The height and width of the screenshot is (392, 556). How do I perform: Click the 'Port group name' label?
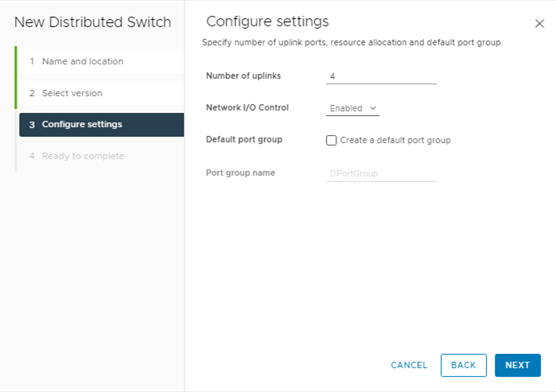pyautogui.click(x=240, y=172)
